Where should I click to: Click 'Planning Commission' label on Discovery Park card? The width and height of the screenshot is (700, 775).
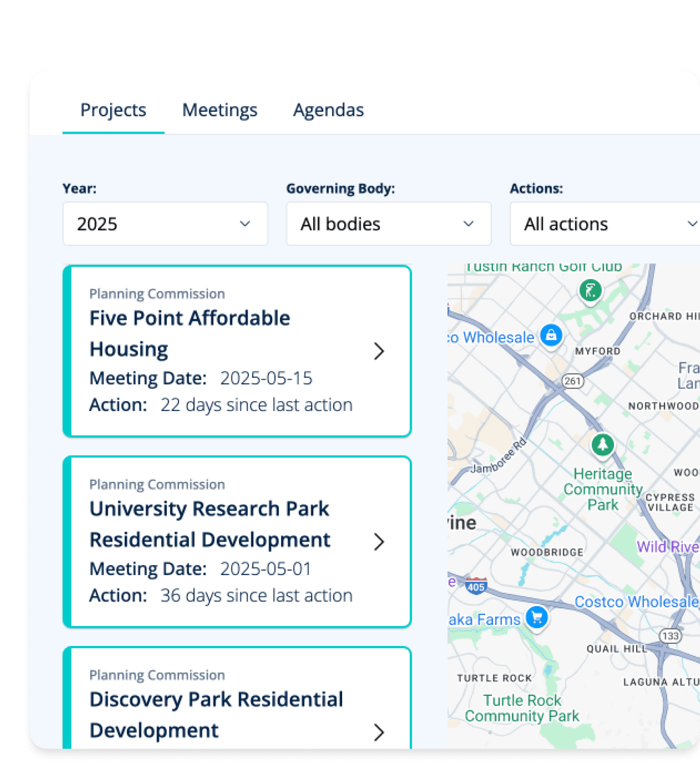coord(157,675)
